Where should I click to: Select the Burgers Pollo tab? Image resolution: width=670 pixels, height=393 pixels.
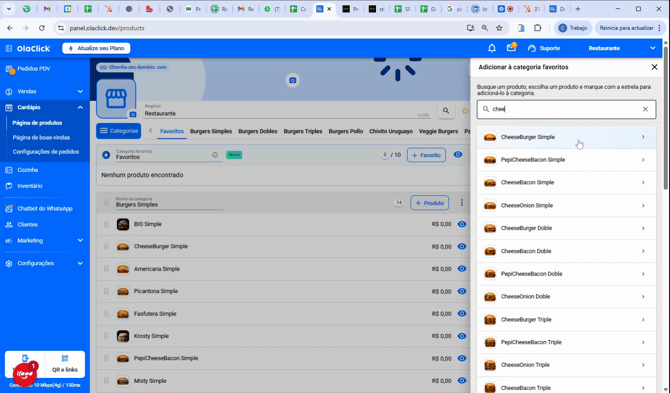point(346,131)
